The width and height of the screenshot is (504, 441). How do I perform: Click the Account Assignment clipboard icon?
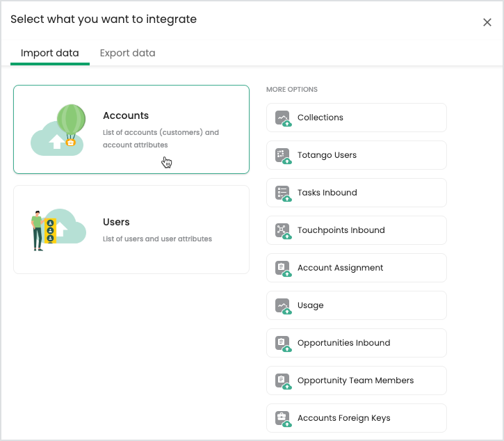(x=283, y=269)
